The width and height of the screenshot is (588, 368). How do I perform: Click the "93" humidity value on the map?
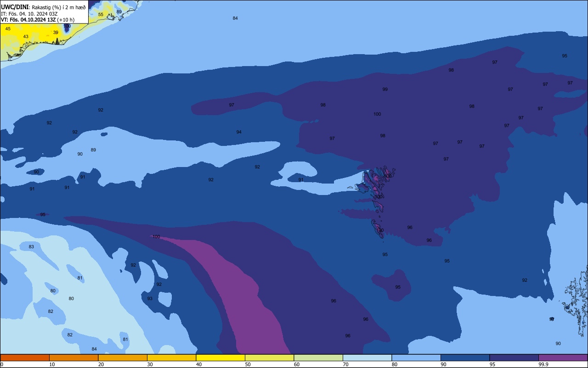click(150, 299)
